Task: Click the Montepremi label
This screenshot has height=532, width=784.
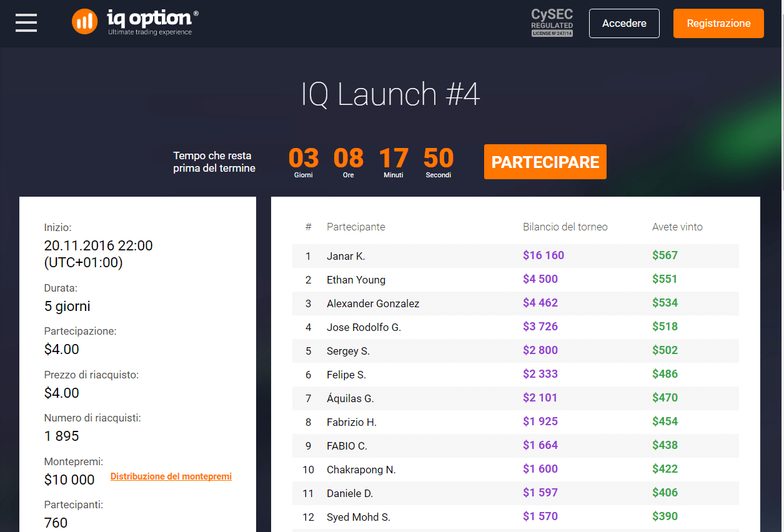Action: tap(74, 461)
